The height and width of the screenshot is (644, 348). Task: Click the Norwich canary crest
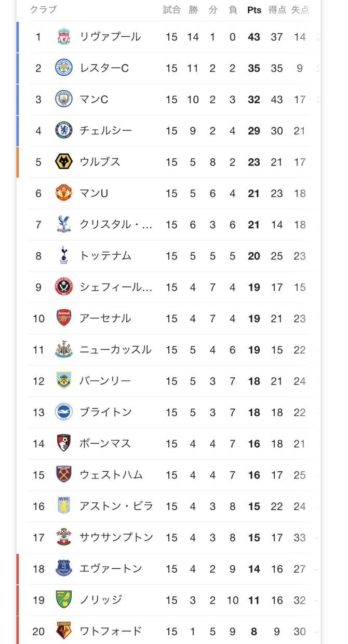[x=64, y=600]
